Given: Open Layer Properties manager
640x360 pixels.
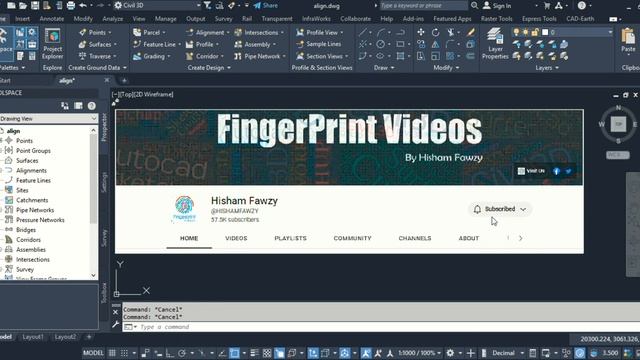Looking at the screenshot, I should pyautogui.click(x=495, y=44).
